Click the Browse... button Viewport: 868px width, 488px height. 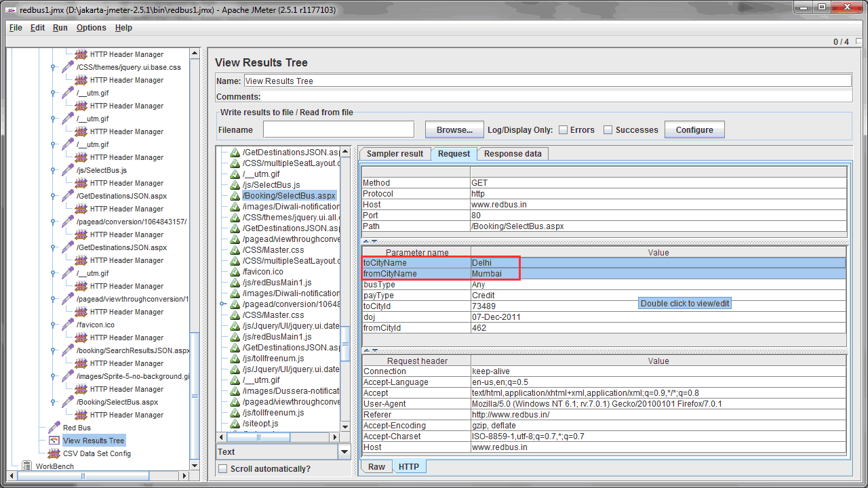454,129
